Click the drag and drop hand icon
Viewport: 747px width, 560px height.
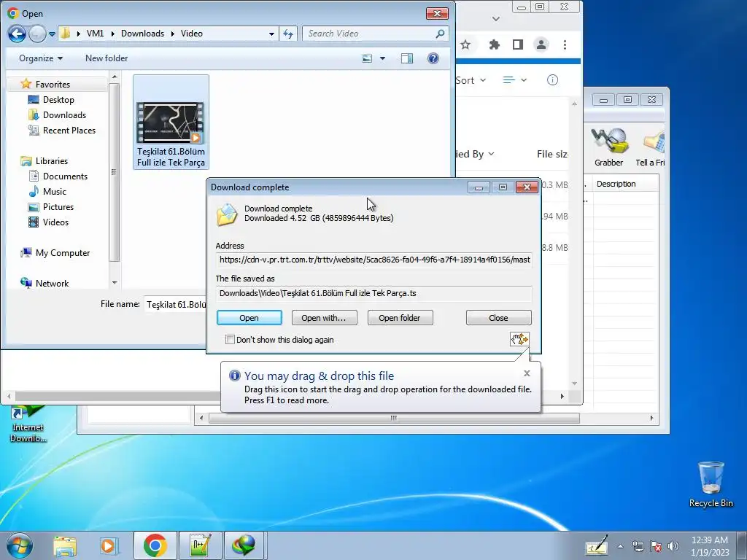519,339
